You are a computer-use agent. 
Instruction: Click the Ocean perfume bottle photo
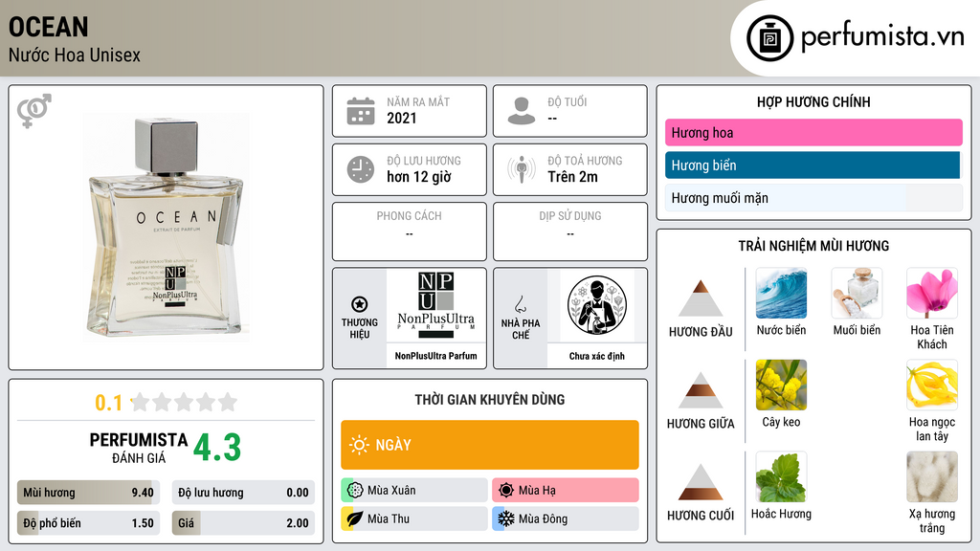point(166,228)
